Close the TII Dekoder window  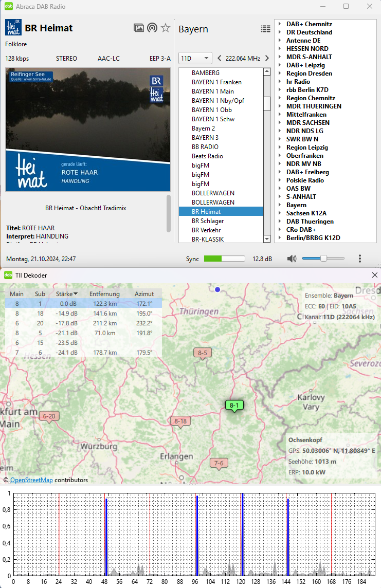[374, 275]
